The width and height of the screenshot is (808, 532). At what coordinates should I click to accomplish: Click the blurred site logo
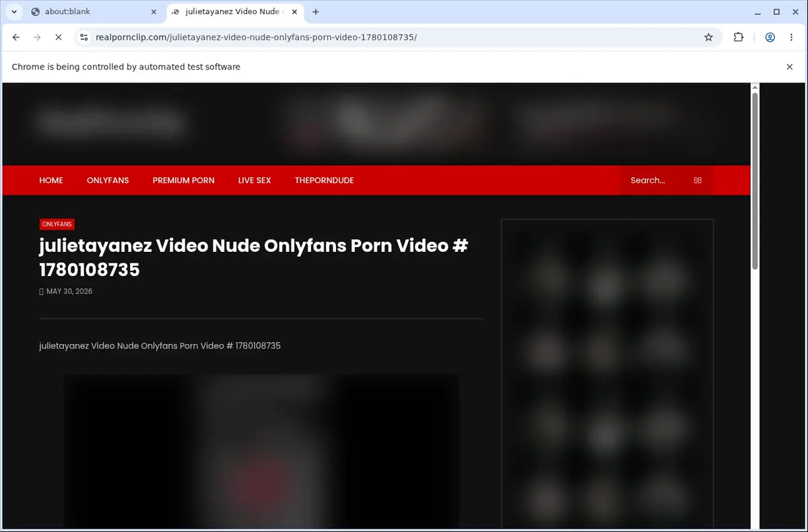[111, 123]
